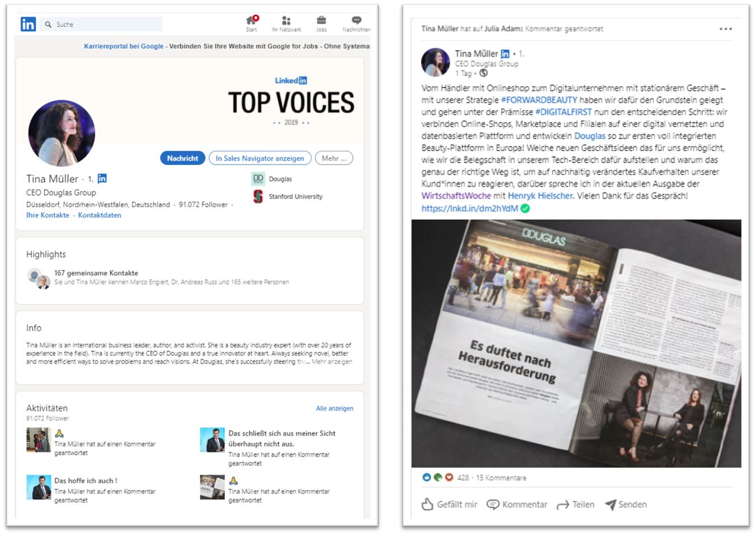Click the Teilen share button
Viewport: 756px width, 535px height.
575,504
